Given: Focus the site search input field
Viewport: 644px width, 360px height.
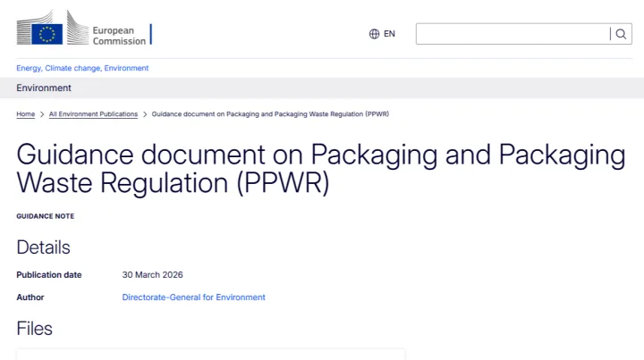Looking at the screenshot, I should click(x=513, y=34).
